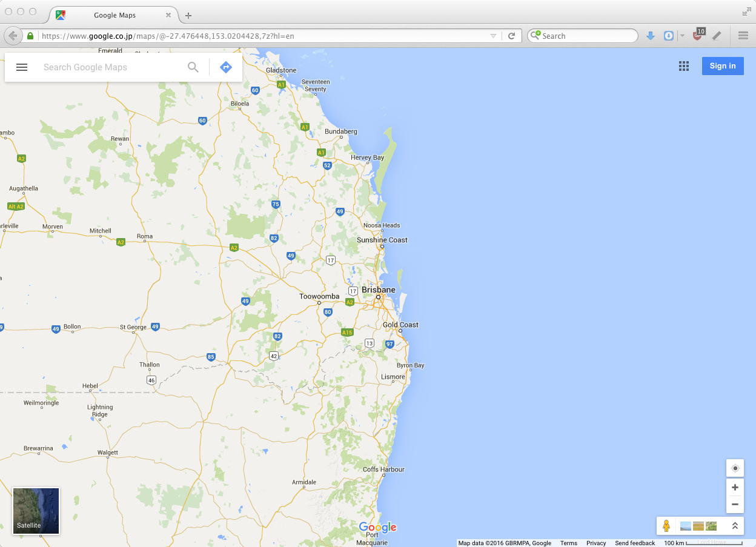Open the third photo thumbnail in imagery strip
756x547 pixels.
click(x=711, y=526)
